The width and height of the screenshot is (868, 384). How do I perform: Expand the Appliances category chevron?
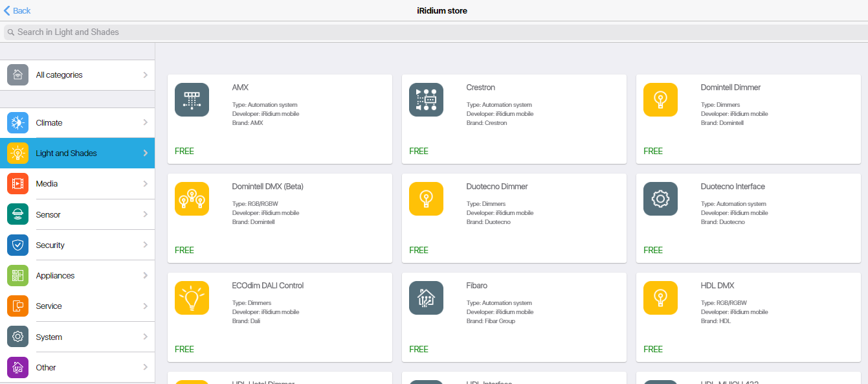[145, 276]
